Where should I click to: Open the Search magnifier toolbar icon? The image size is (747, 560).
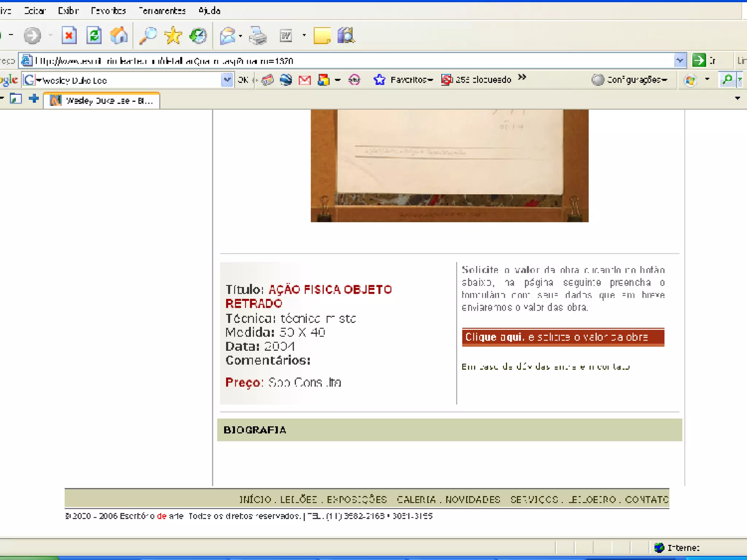coord(148,35)
